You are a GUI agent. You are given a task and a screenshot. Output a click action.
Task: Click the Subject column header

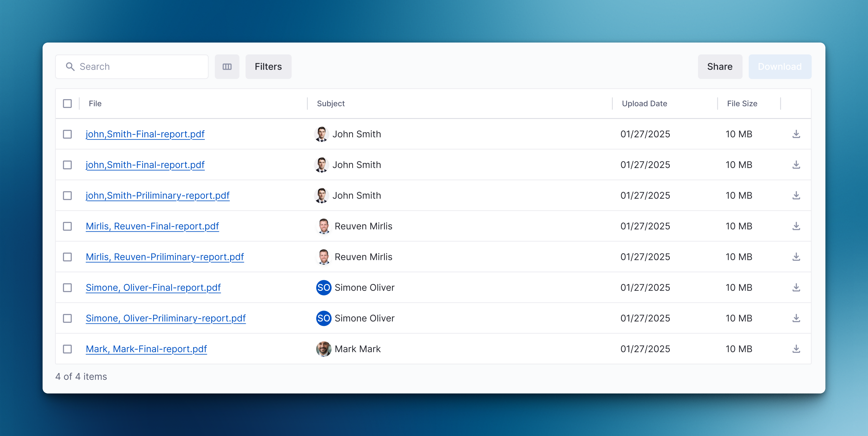pos(331,104)
